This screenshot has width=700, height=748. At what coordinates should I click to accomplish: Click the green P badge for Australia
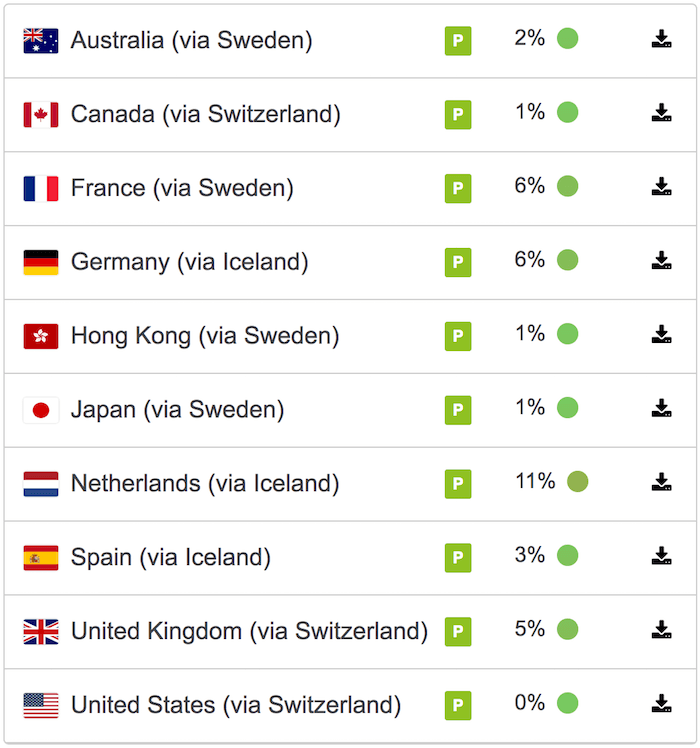[x=458, y=41]
